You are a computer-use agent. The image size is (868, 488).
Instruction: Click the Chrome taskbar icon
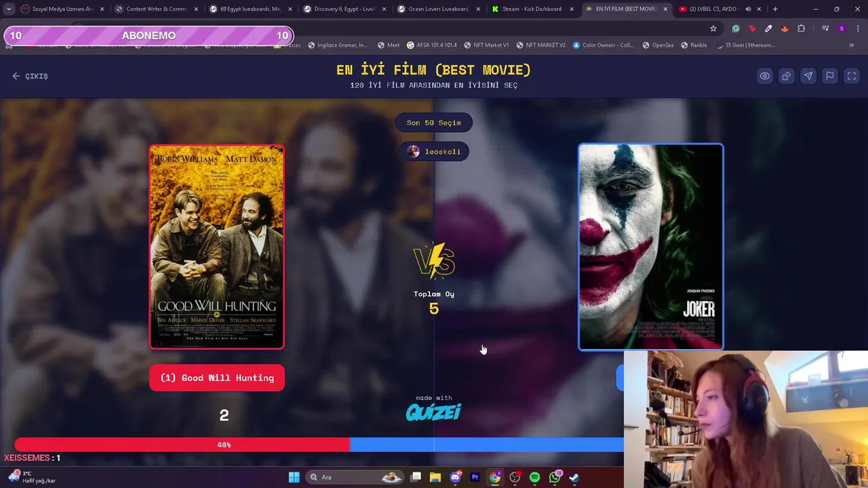(x=495, y=477)
